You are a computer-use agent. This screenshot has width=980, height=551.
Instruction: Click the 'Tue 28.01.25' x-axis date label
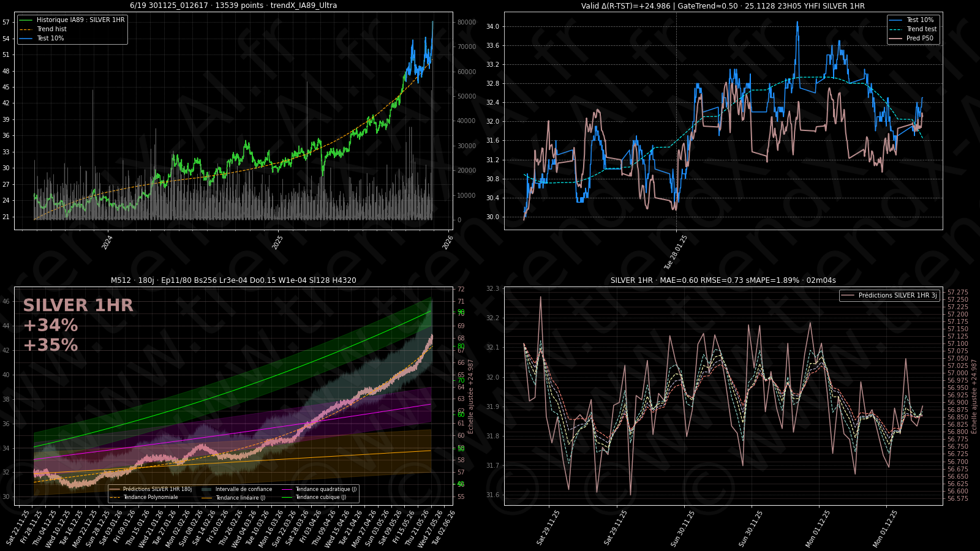point(676,252)
